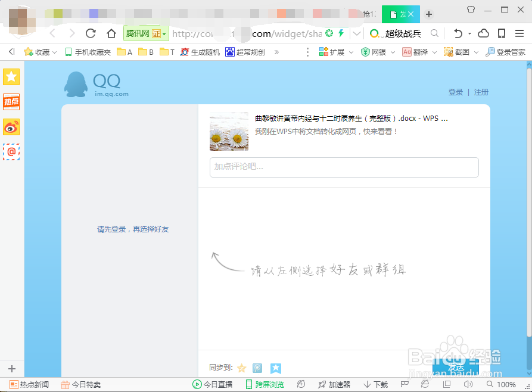Click the 加速器 accelerator rocket
This screenshot has height=392, width=532.
pos(334,384)
